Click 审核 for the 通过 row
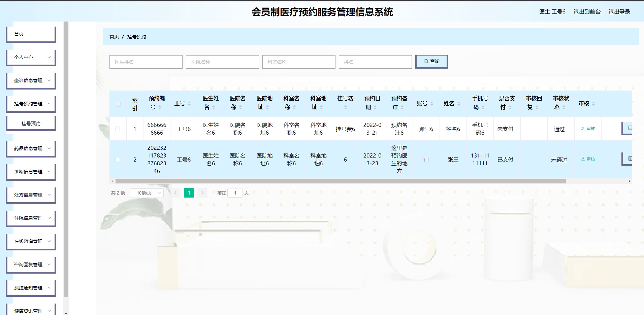This screenshot has height=315, width=644. click(588, 129)
